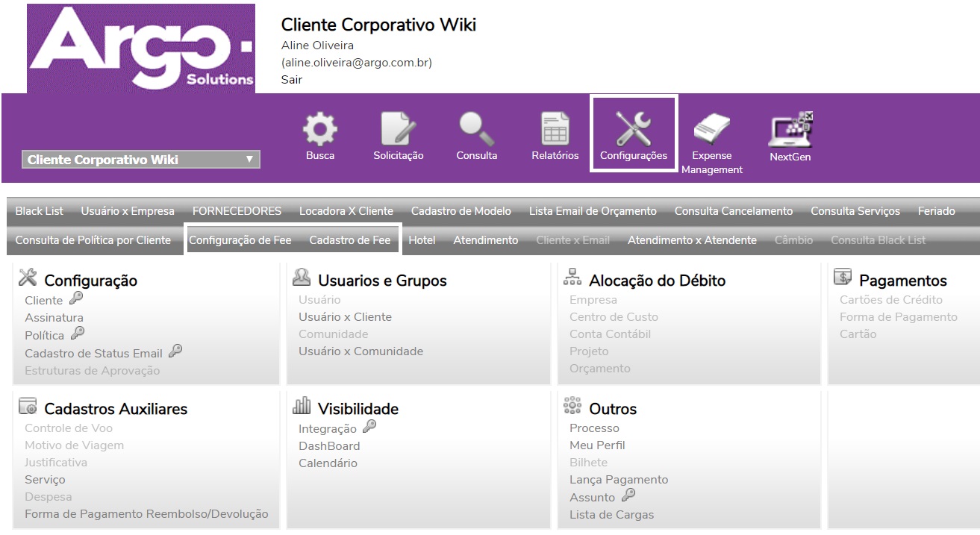Viewport: 980px width, 535px height.
Task: Open the Black List menu item
Action: tap(38, 210)
